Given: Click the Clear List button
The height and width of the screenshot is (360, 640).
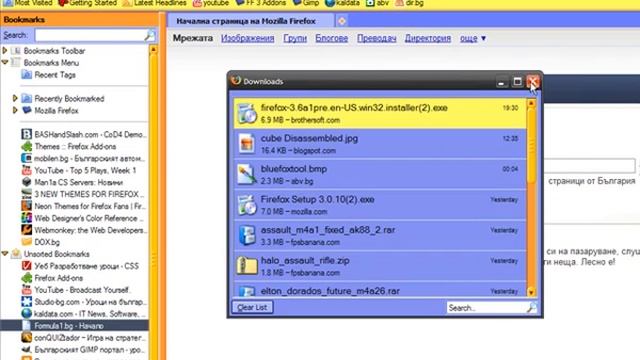Looking at the screenshot, I should [x=252, y=307].
